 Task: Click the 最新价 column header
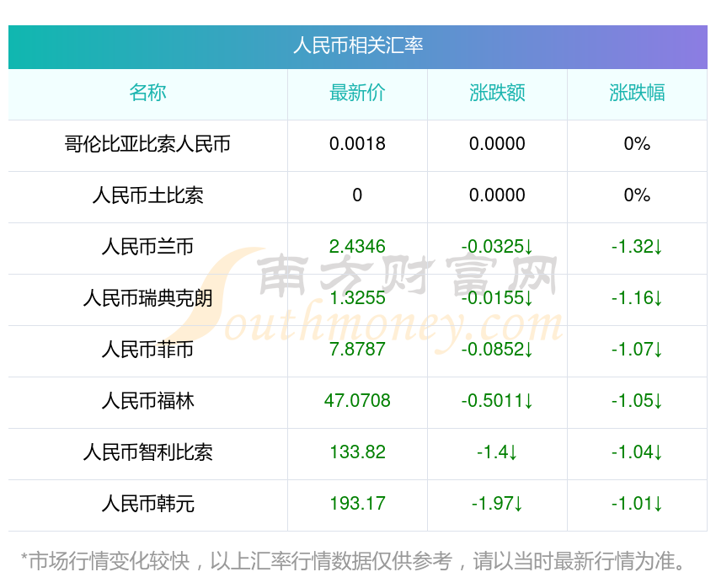point(357,93)
